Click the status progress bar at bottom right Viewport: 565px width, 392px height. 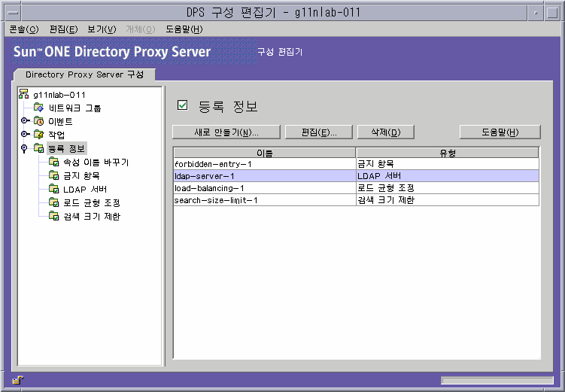tap(497, 381)
